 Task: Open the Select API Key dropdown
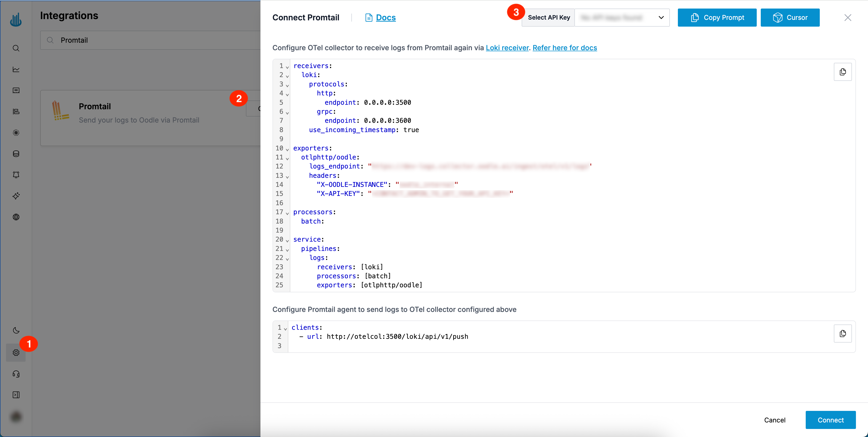(622, 18)
